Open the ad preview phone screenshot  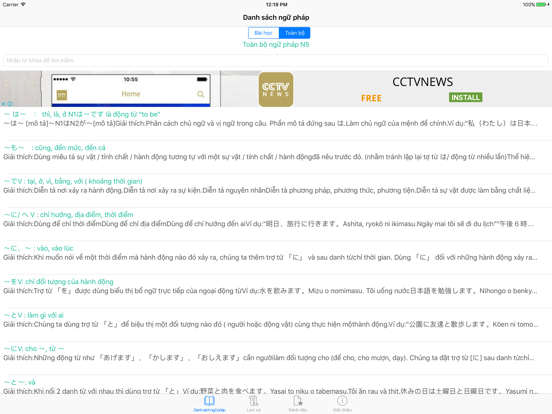(131, 90)
